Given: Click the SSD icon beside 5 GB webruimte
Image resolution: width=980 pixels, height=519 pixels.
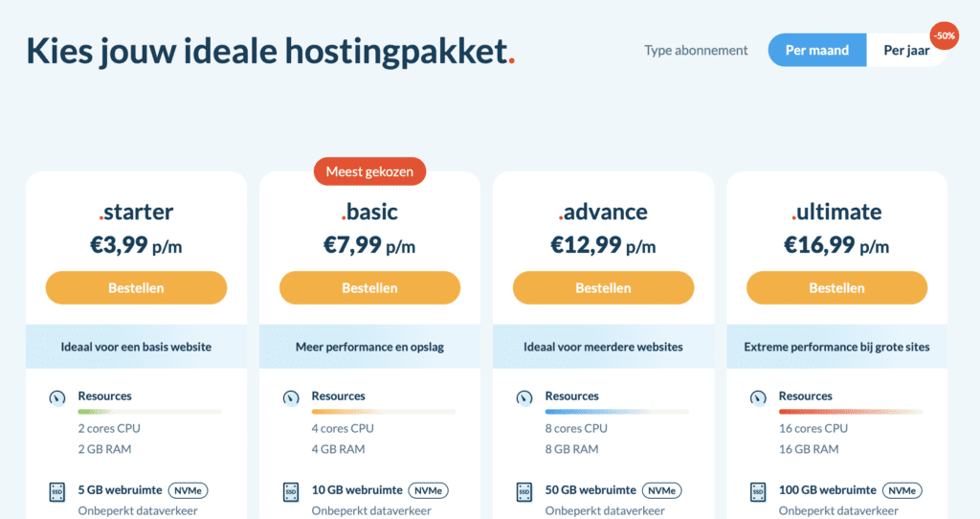Looking at the screenshot, I should tap(56, 492).
